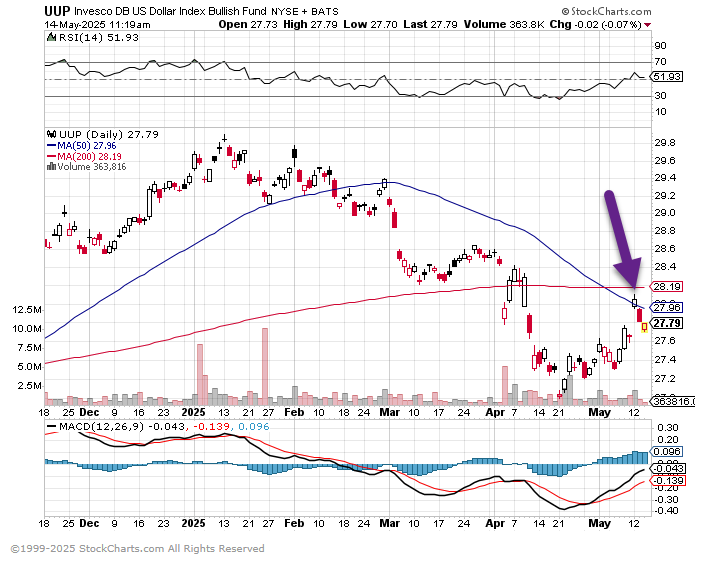Click the RSI 51.93 value tag

(667, 77)
